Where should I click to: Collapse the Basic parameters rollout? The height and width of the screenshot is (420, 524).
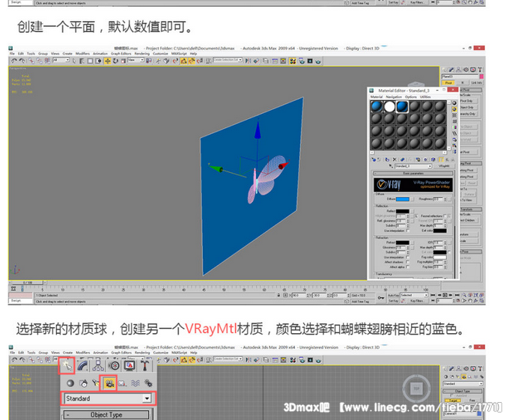click(x=413, y=174)
